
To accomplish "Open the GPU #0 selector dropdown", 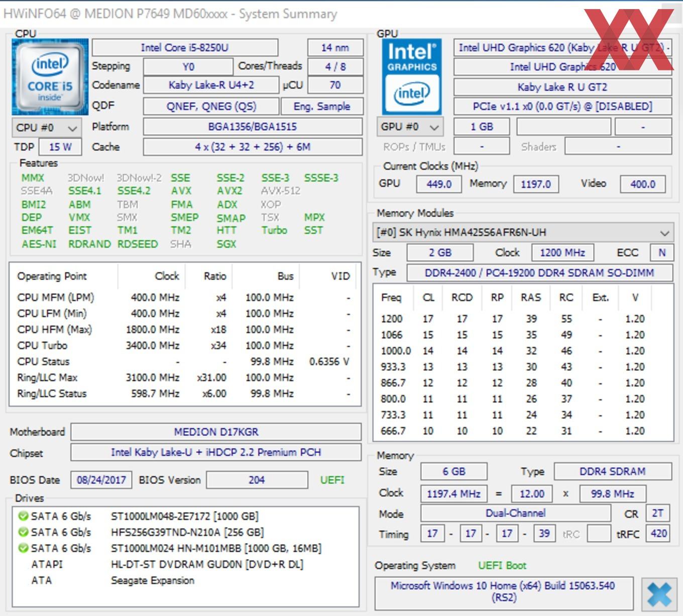I will point(410,127).
